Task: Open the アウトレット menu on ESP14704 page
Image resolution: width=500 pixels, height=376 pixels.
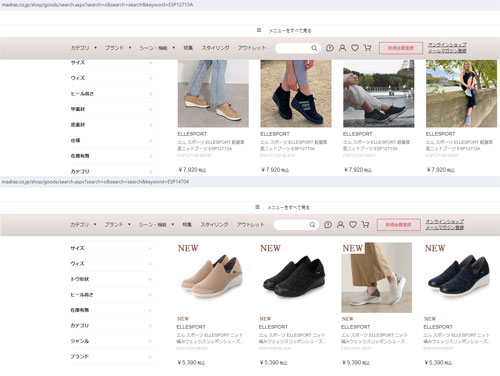Action: 250,225
